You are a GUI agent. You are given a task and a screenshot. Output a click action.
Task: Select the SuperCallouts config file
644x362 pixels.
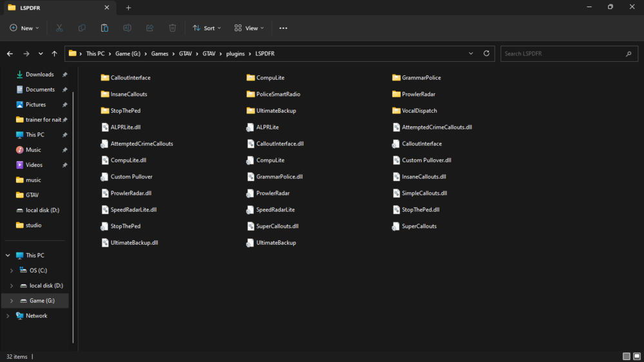pyautogui.click(x=414, y=226)
